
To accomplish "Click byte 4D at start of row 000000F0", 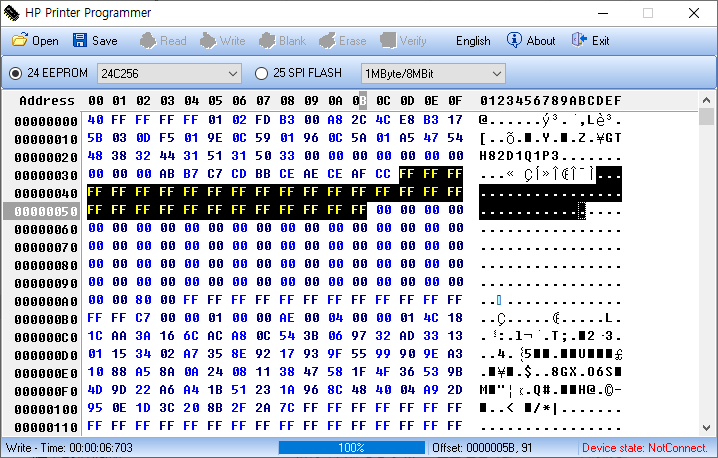I will [x=95, y=390].
